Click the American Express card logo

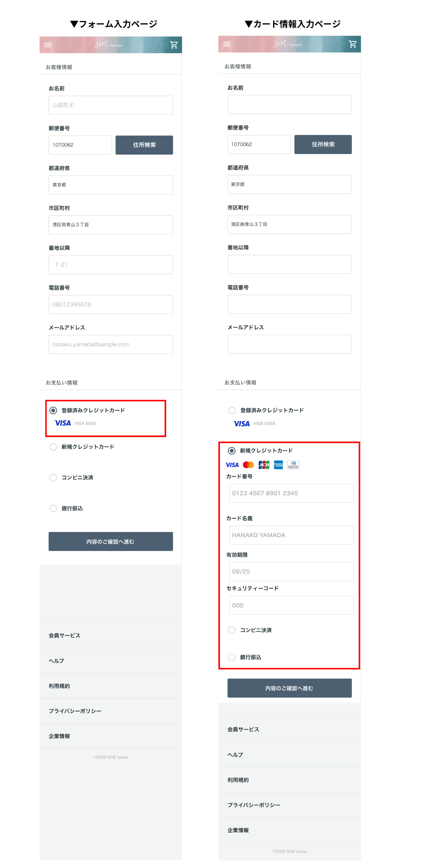click(278, 465)
